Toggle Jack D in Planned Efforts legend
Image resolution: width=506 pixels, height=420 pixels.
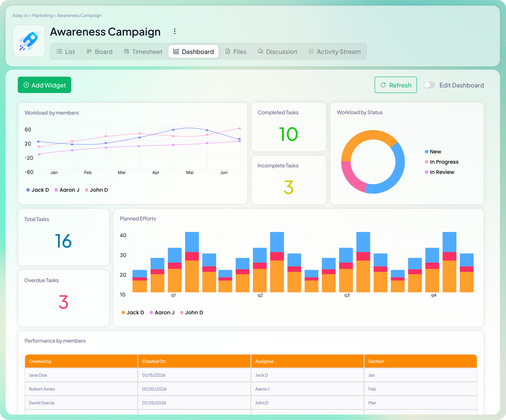(x=133, y=313)
